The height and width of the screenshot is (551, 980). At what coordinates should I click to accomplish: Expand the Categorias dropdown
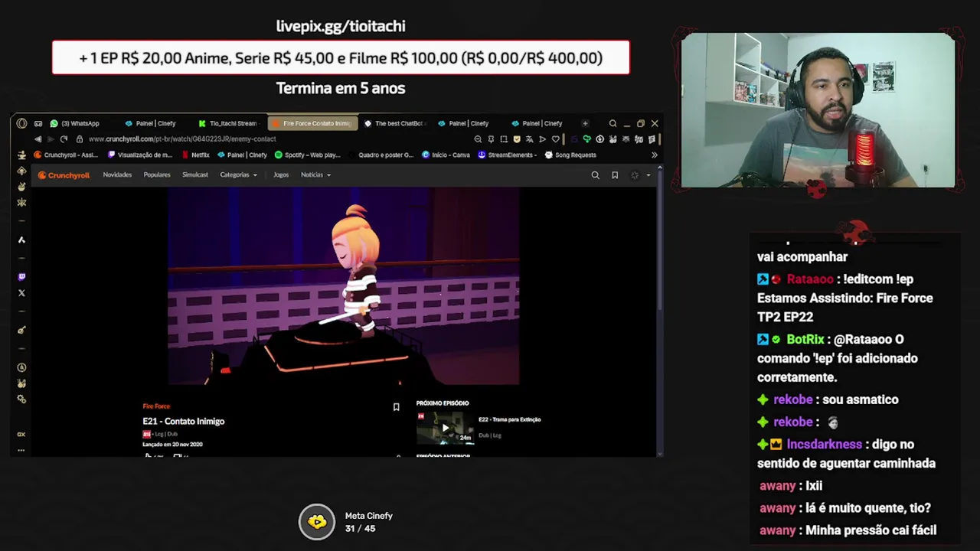click(x=239, y=175)
